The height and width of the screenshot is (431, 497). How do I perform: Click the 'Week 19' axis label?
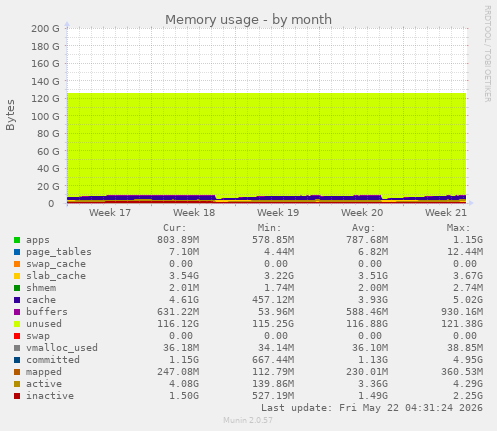tap(278, 213)
